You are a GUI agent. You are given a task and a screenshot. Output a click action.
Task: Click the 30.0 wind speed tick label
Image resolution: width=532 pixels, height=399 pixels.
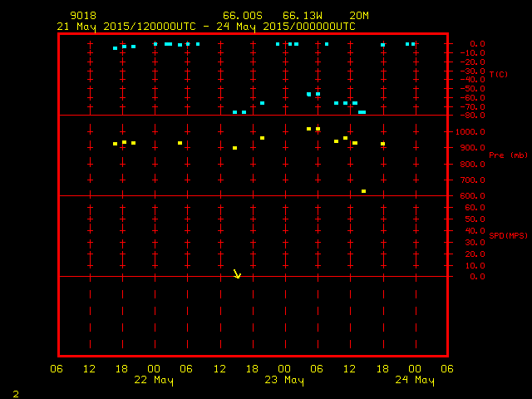pyautogui.click(x=475, y=243)
